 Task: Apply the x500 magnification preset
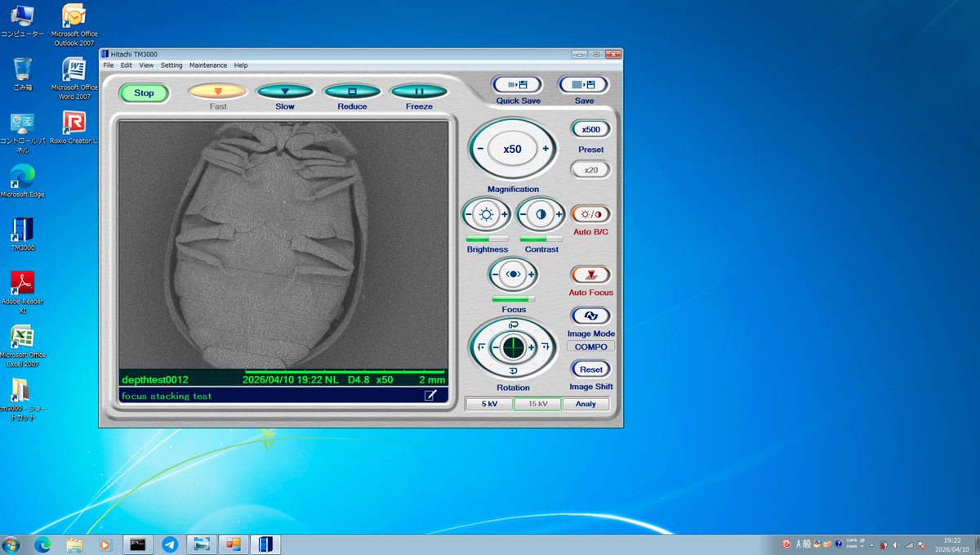point(590,129)
